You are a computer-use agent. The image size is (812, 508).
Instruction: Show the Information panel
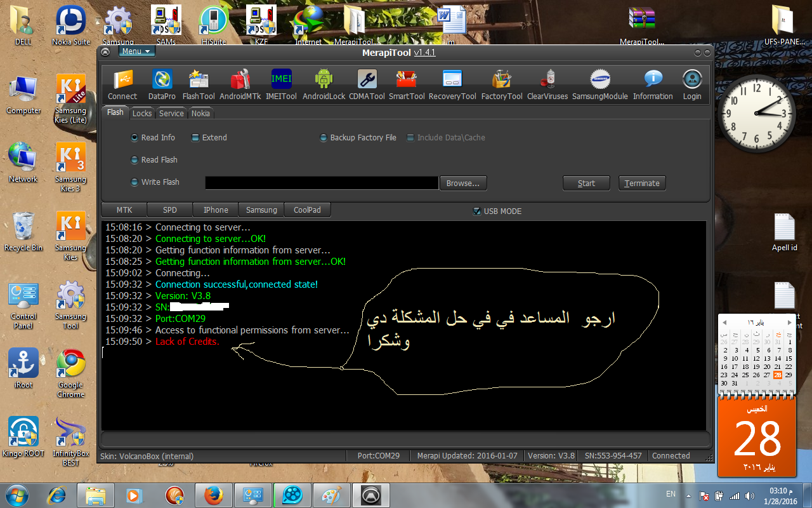pyautogui.click(x=653, y=84)
